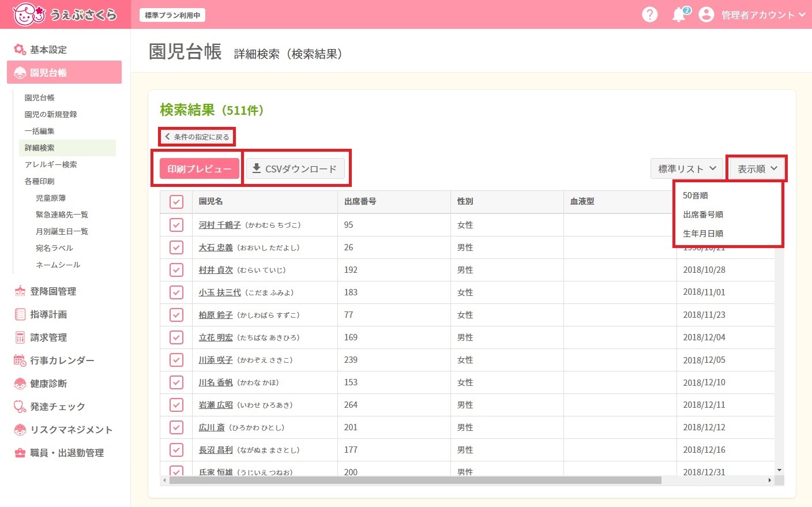
Task: Click the attendance number cell 183
Action: [x=351, y=292]
